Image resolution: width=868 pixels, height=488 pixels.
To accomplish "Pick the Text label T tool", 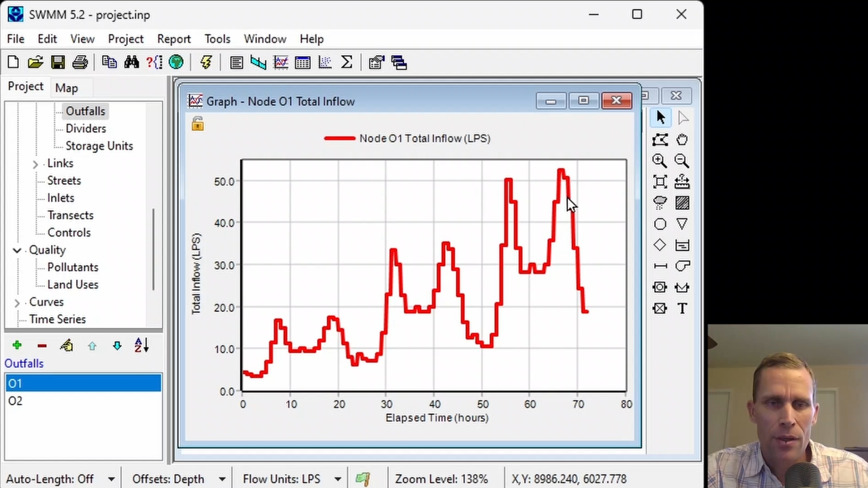I will [x=682, y=308].
